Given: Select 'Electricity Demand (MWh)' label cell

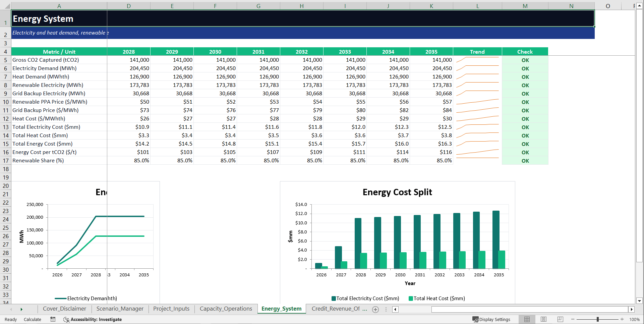Looking at the screenshot, I should [x=59, y=68].
